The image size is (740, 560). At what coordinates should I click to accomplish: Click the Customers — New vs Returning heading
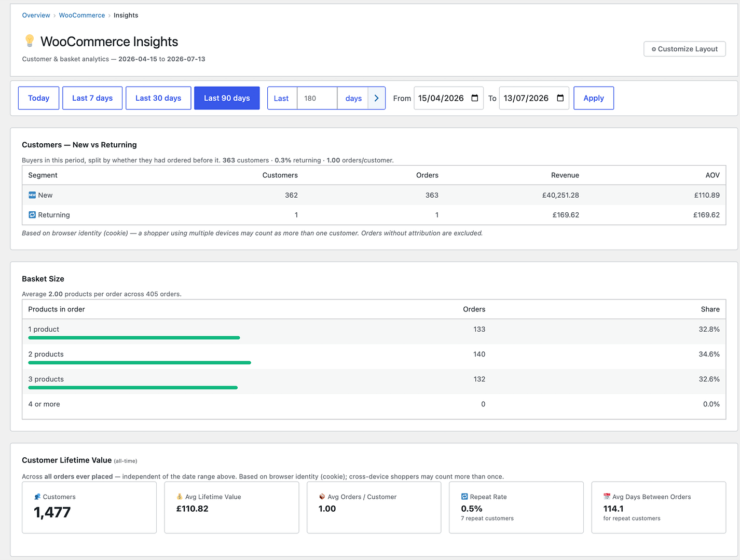click(79, 145)
